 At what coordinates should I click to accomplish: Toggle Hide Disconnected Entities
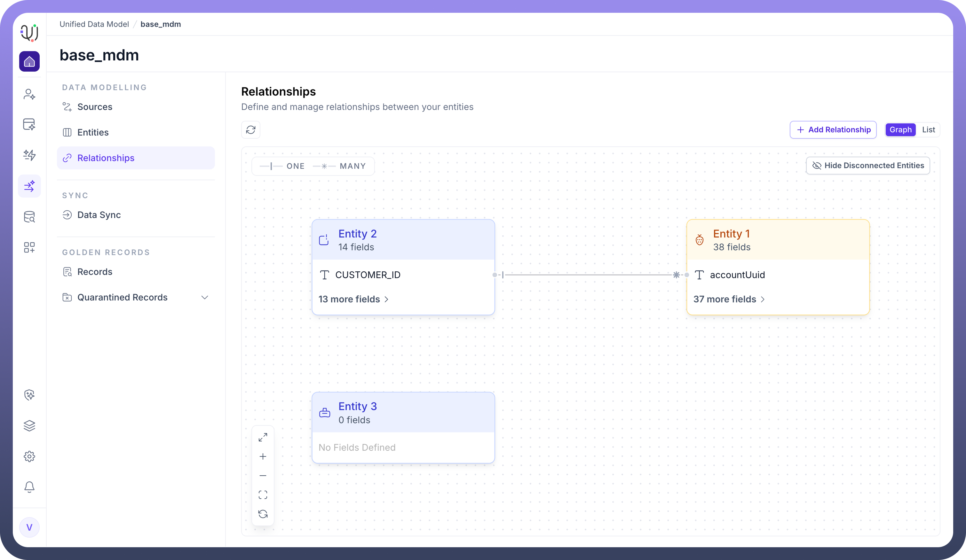868,166
